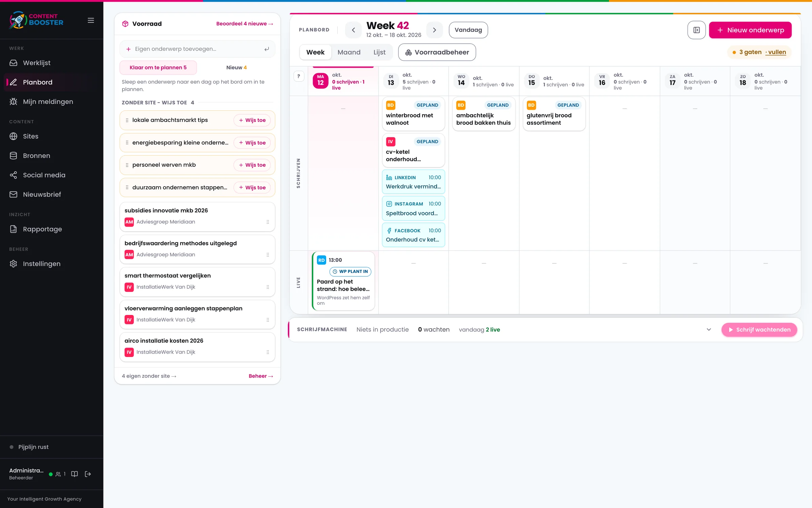Focus the Eigen onderwerp toevoegen input

[x=197, y=49]
